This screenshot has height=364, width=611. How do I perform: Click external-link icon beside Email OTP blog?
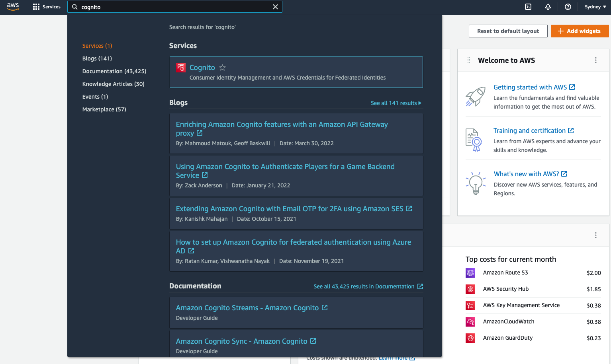(409, 208)
